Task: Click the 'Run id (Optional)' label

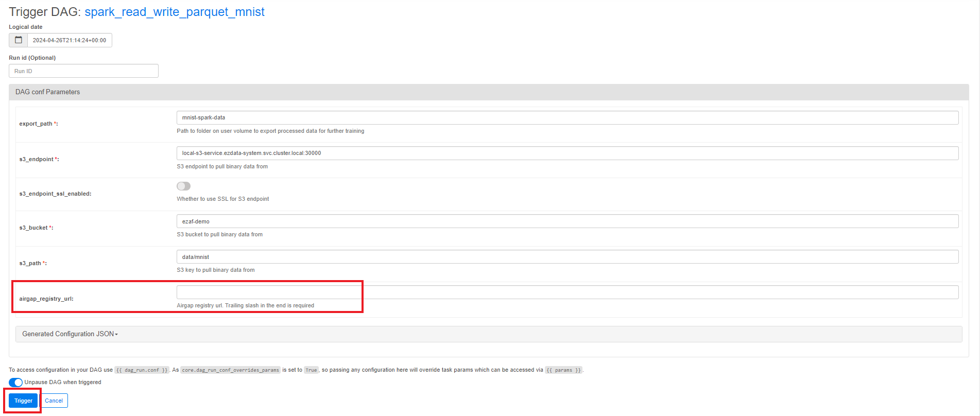Action: click(32, 58)
